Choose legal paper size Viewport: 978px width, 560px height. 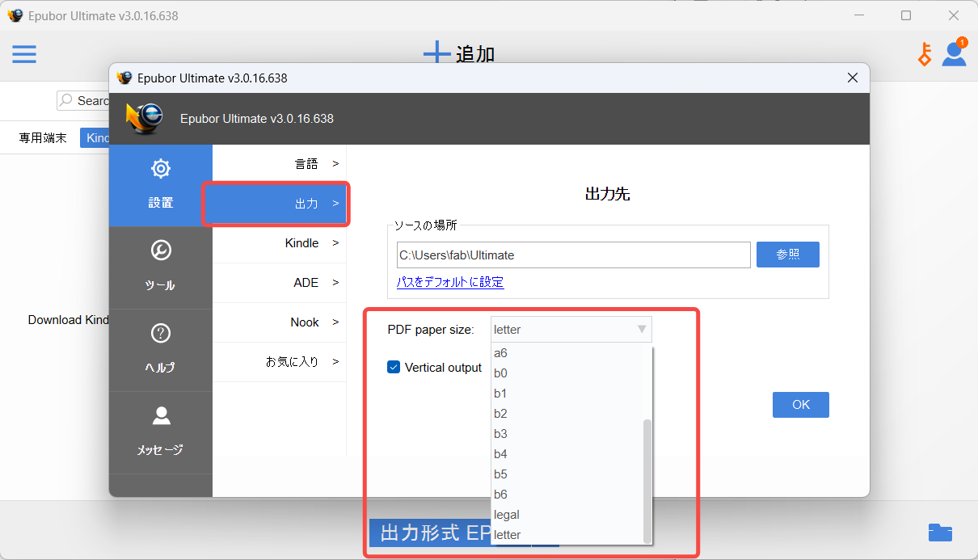[x=567, y=515]
